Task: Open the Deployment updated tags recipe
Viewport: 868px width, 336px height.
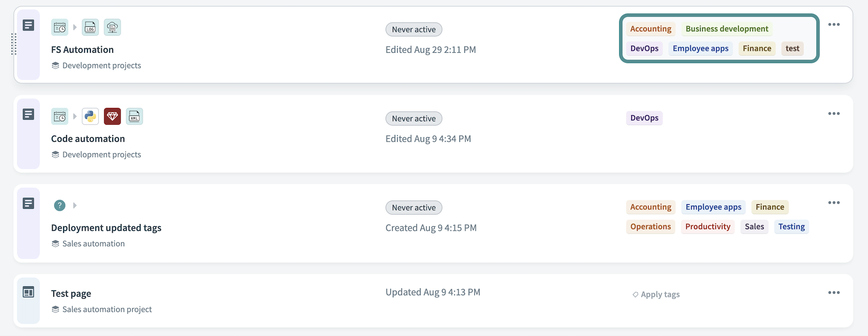Action: tap(106, 228)
